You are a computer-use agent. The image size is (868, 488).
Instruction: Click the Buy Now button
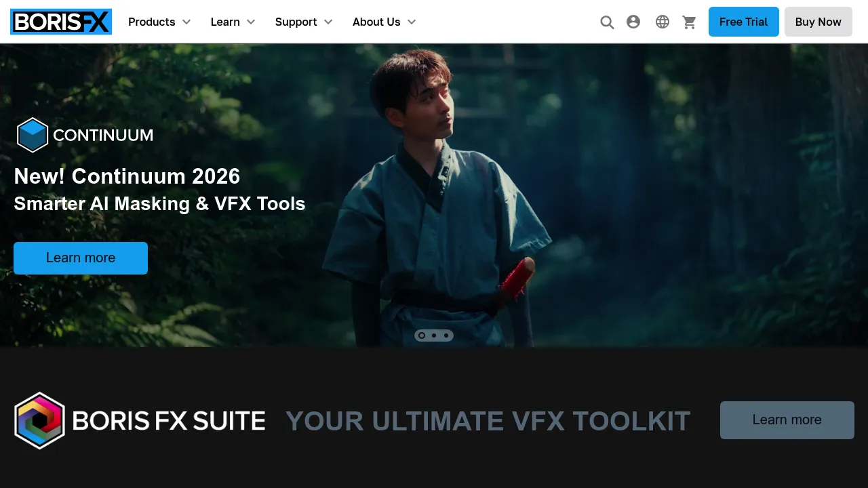(x=818, y=22)
